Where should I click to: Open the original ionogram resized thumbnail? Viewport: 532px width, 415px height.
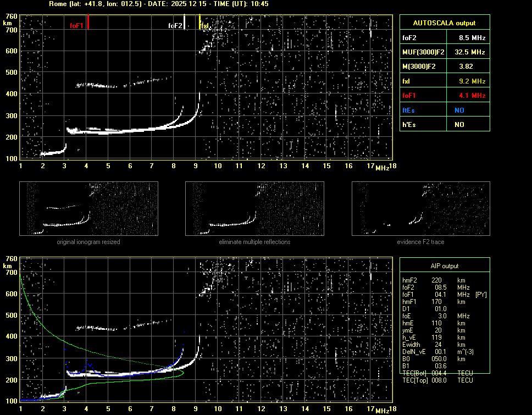88,208
